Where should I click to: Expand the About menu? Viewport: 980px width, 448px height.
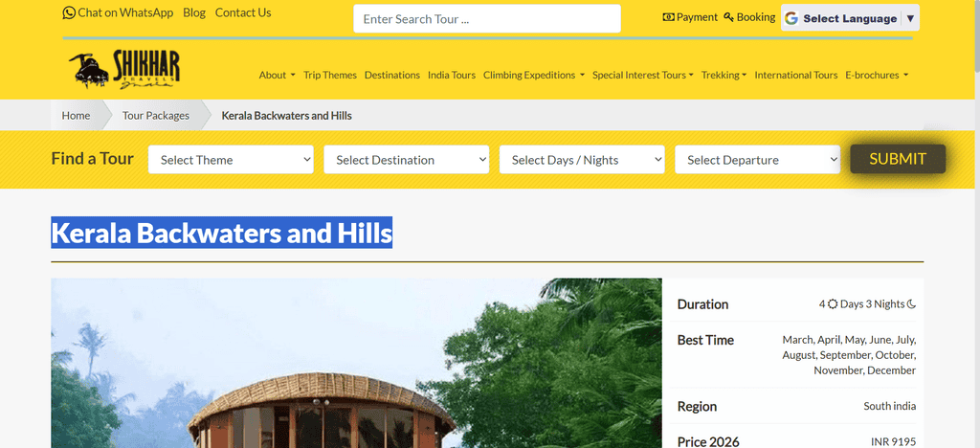pyautogui.click(x=277, y=75)
